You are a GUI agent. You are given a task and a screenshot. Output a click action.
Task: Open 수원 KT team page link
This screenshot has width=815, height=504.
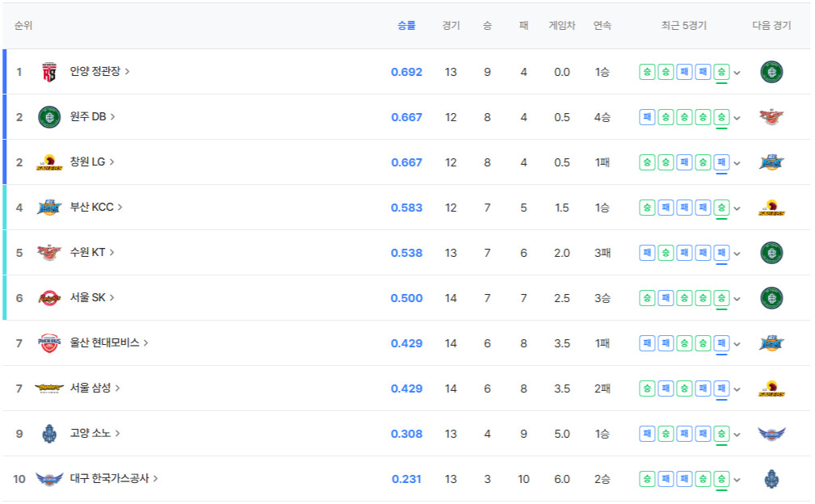point(92,252)
